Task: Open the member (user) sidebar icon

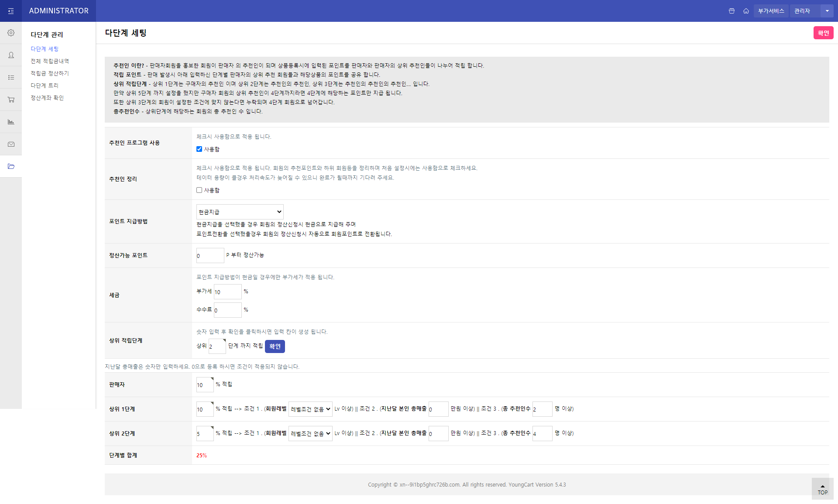Action: click(x=11, y=55)
